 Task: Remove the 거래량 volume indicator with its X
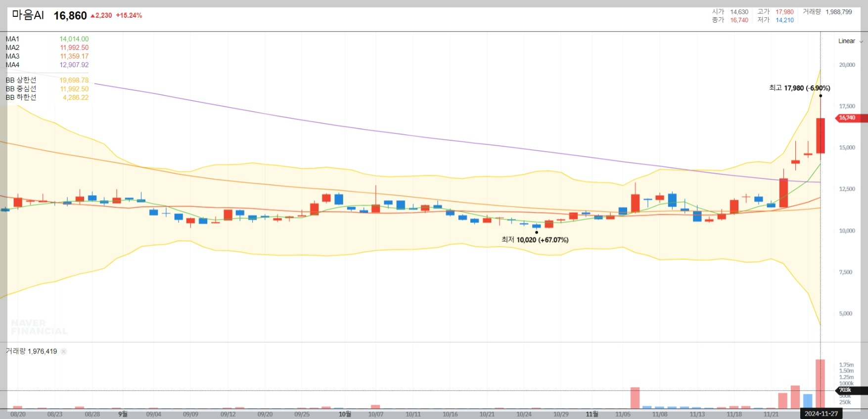point(64,351)
